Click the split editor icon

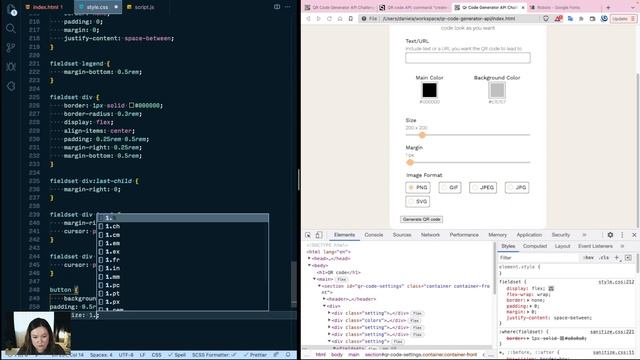277,7
